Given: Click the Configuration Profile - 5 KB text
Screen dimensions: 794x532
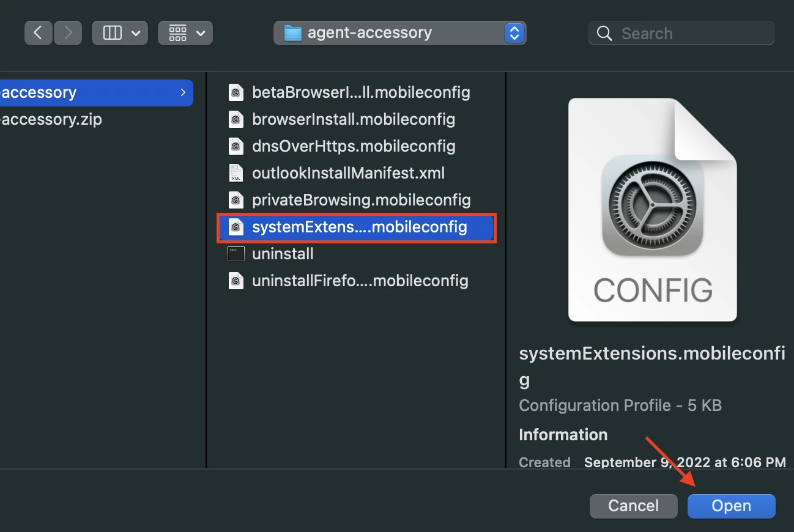Looking at the screenshot, I should pos(620,405).
